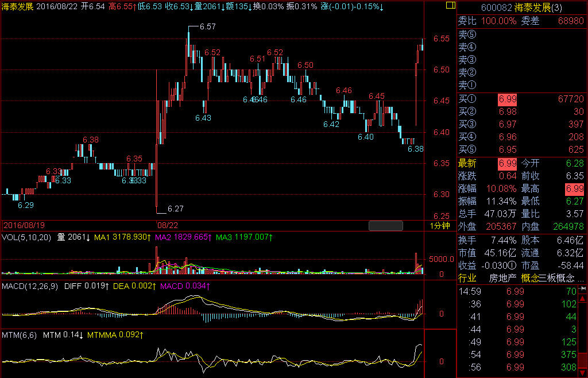Open the 房地产 industry link

pos(500,278)
